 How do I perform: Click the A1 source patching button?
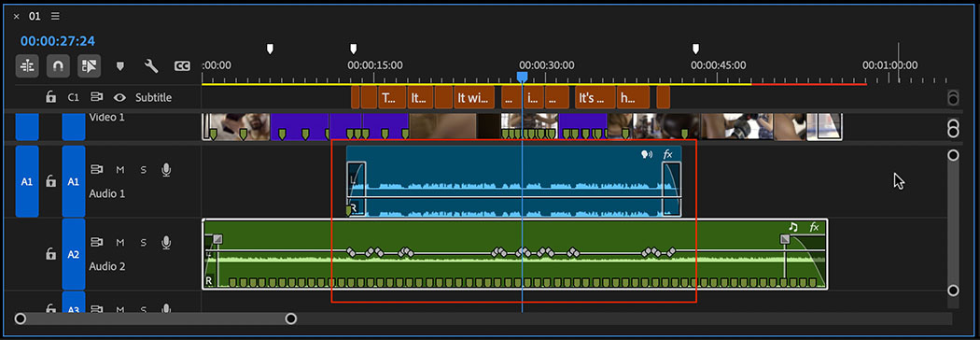pyautogui.click(x=27, y=181)
